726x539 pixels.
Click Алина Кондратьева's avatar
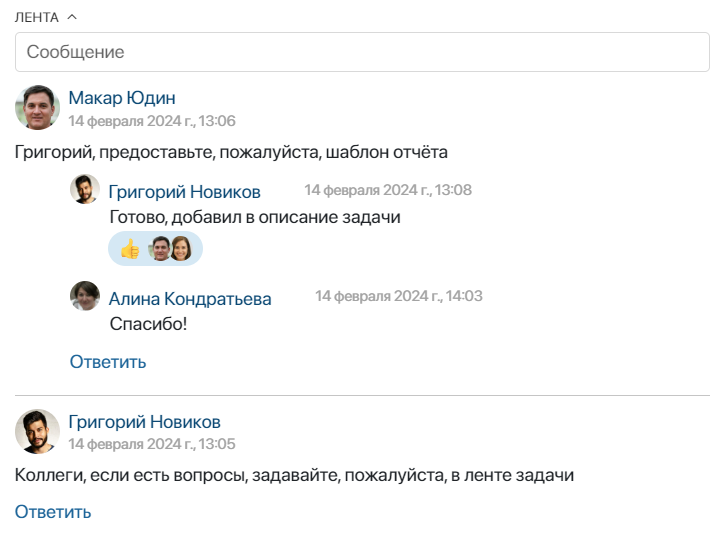85,296
